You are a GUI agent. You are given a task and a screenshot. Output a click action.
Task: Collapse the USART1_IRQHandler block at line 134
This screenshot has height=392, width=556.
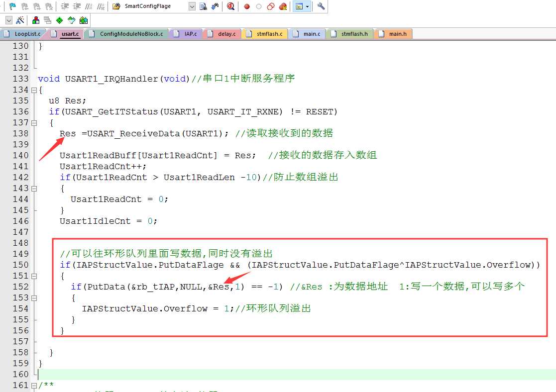click(x=34, y=91)
